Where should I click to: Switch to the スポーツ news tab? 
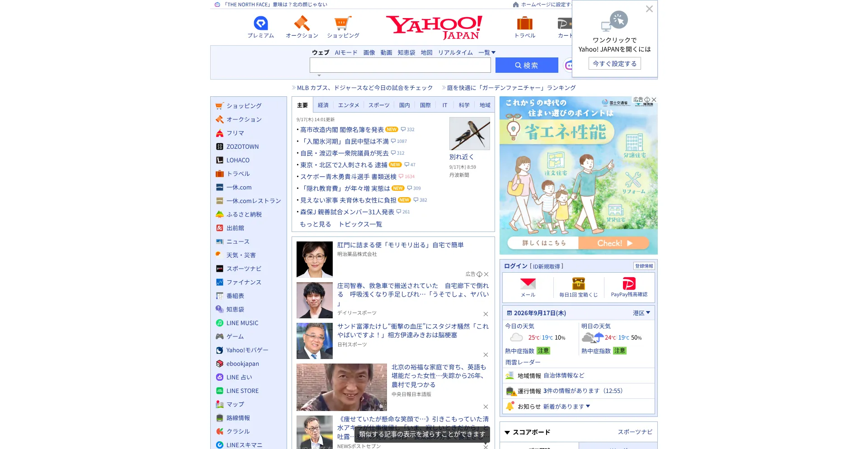pyautogui.click(x=379, y=105)
